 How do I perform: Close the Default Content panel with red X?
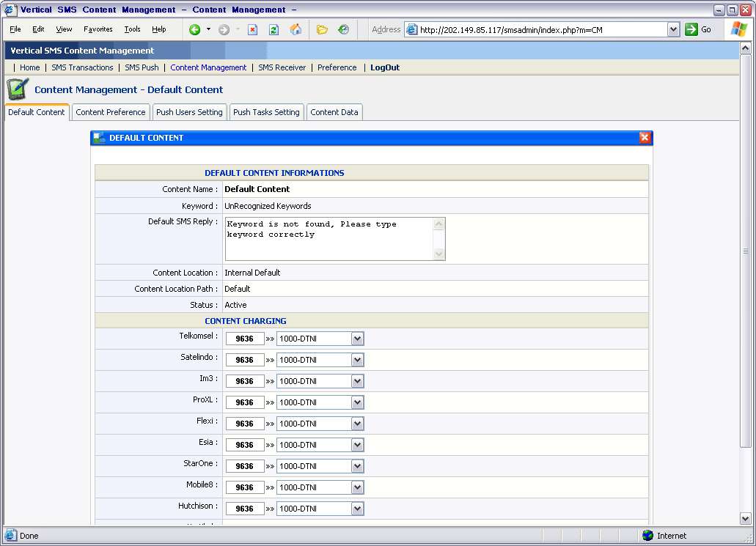(645, 138)
